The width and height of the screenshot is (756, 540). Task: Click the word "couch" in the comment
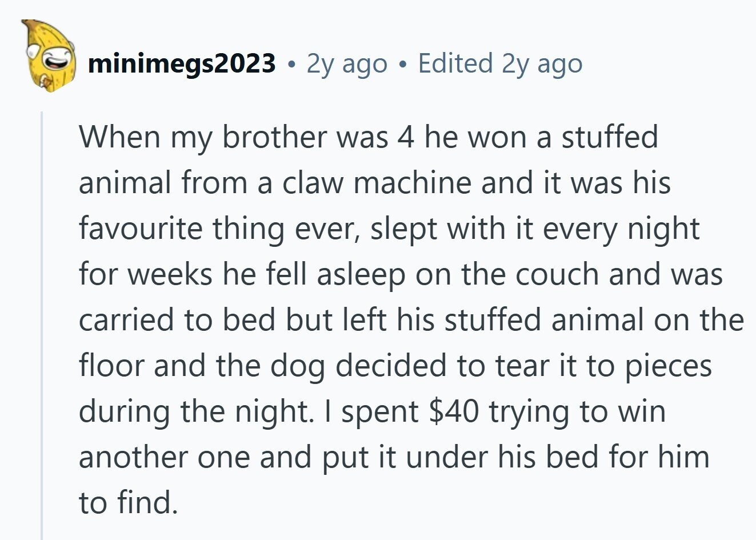pos(557,275)
